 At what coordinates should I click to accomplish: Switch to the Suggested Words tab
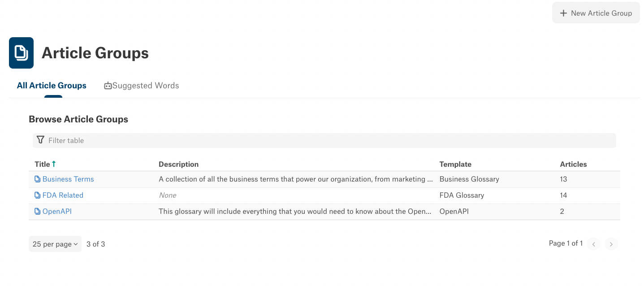pyautogui.click(x=142, y=86)
